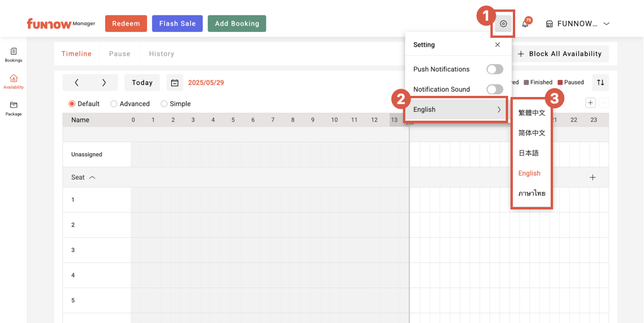The image size is (644, 323).
Task: Expand the English language submenu
Action: [x=456, y=109]
